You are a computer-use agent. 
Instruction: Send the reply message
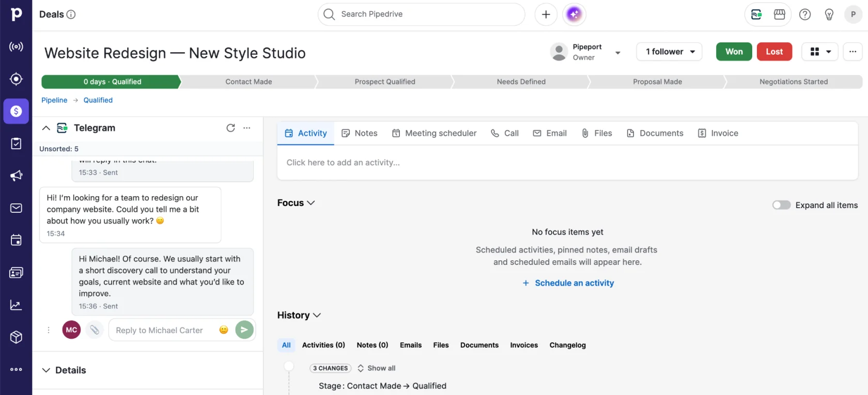244,329
